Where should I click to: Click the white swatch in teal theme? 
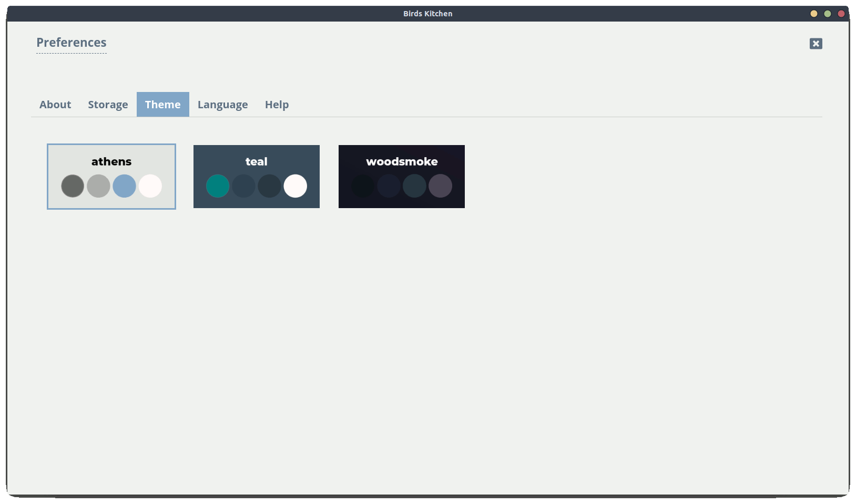pyautogui.click(x=295, y=186)
